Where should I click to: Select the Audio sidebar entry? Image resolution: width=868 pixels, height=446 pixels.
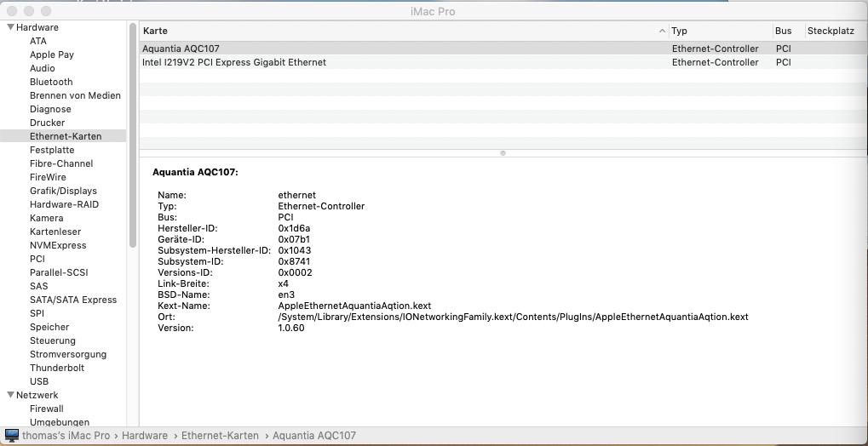(x=42, y=68)
